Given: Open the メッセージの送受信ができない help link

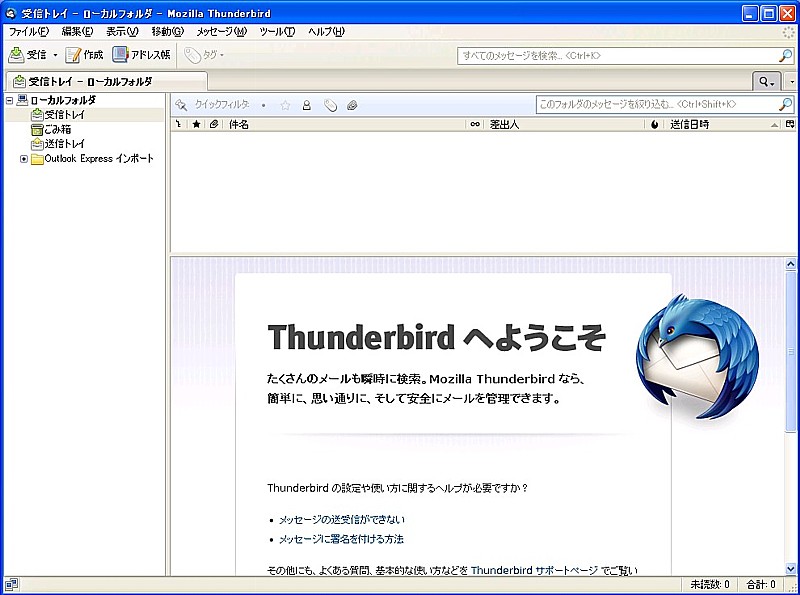Looking at the screenshot, I should pyautogui.click(x=342, y=519).
